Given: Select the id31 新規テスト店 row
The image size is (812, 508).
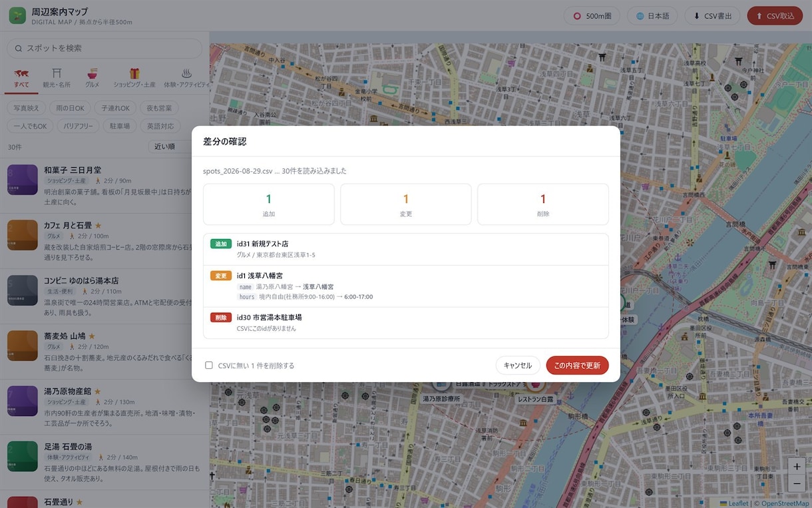Looking at the screenshot, I should tap(406, 249).
